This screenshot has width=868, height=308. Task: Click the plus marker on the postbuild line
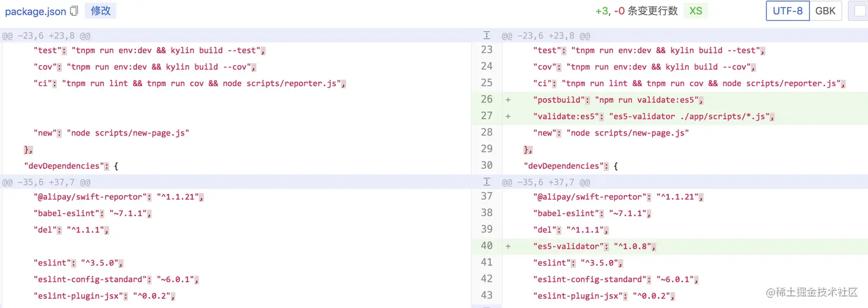508,100
